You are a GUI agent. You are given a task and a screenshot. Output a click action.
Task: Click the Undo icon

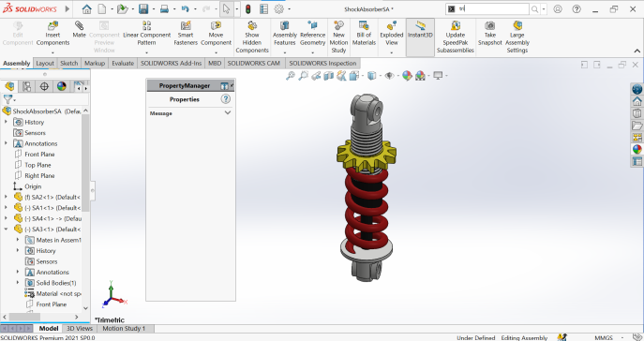click(186, 9)
